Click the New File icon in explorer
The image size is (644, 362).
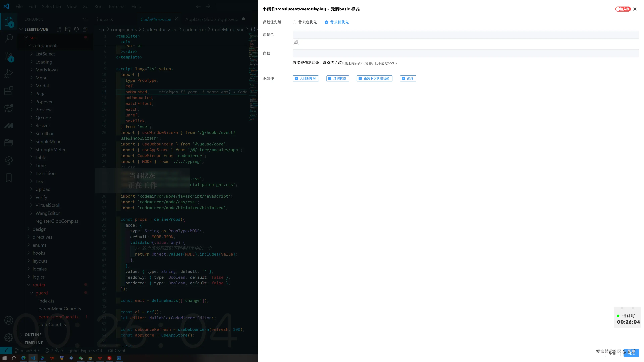[59, 29]
